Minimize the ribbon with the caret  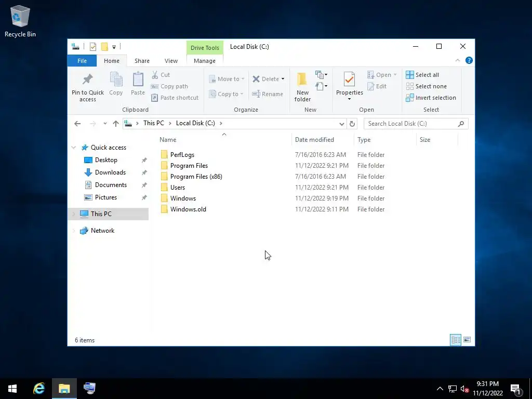[457, 60]
